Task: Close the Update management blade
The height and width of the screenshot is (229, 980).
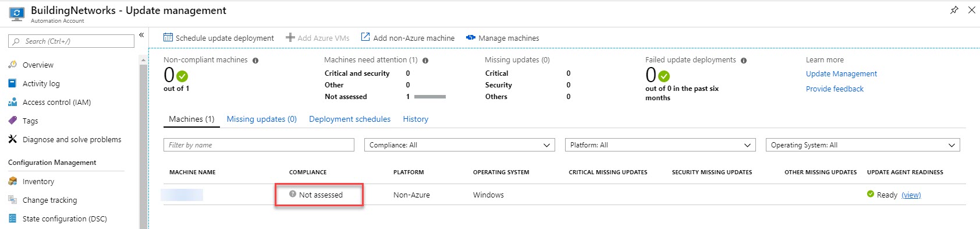Action: click(x=972, y=10)
